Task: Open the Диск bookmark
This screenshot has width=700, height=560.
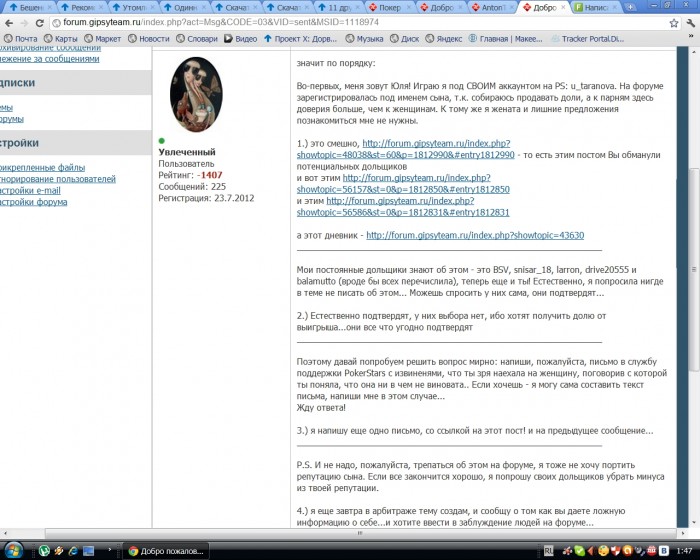Action: click(x=404, y=39)
